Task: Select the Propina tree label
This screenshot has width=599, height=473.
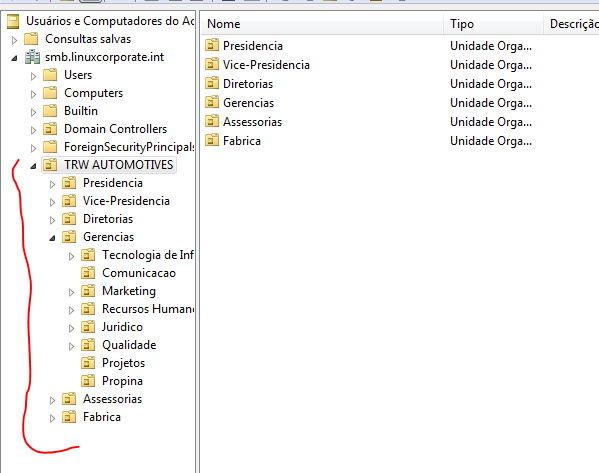Action: click(x=122, y=381)
